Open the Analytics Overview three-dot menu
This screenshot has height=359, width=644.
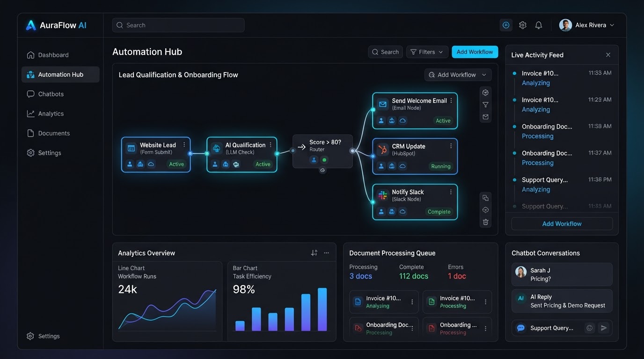pos(326,253)
